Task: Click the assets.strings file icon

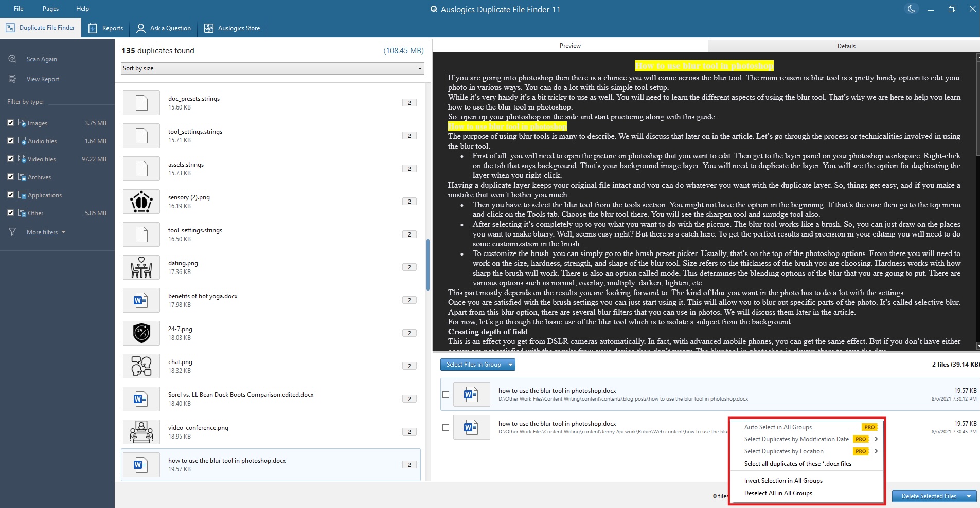Action: (x=141, y=169)
